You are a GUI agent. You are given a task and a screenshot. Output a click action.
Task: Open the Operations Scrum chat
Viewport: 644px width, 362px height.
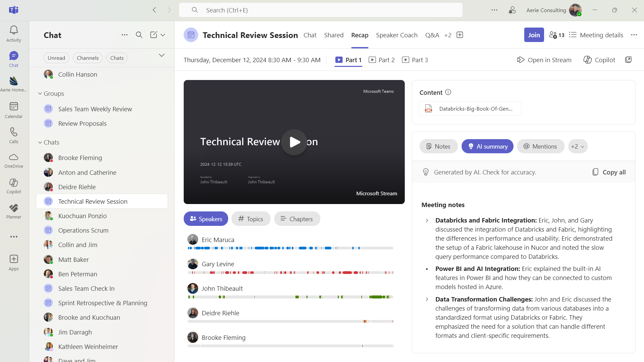point(102,230)
